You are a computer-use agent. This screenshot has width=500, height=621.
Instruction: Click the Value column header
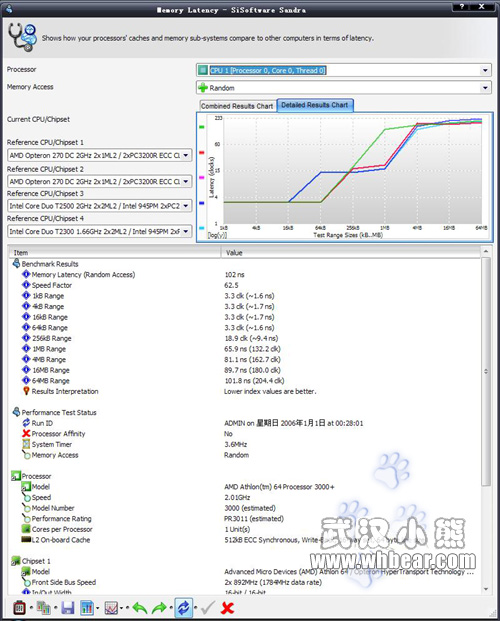pos(351,252)
